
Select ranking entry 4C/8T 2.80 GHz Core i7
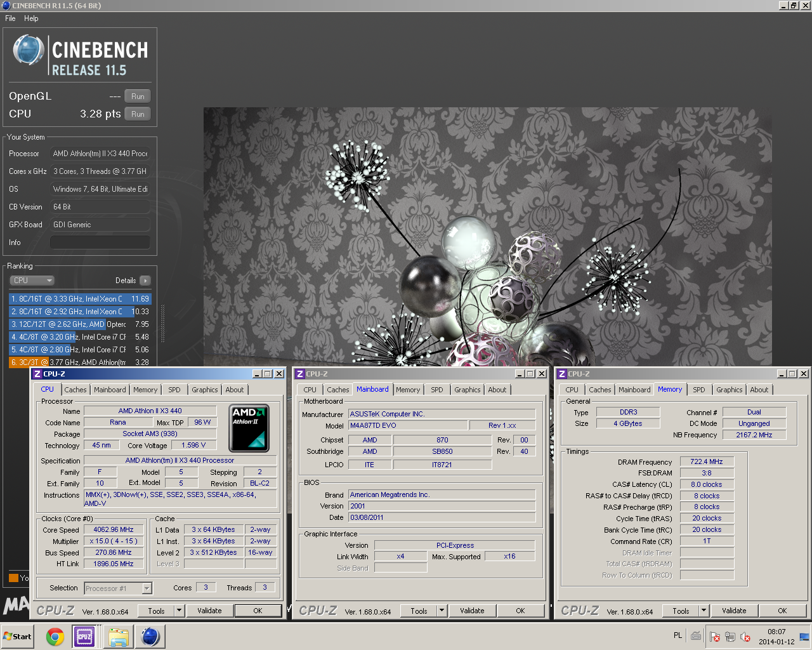(x=80, y=350)
